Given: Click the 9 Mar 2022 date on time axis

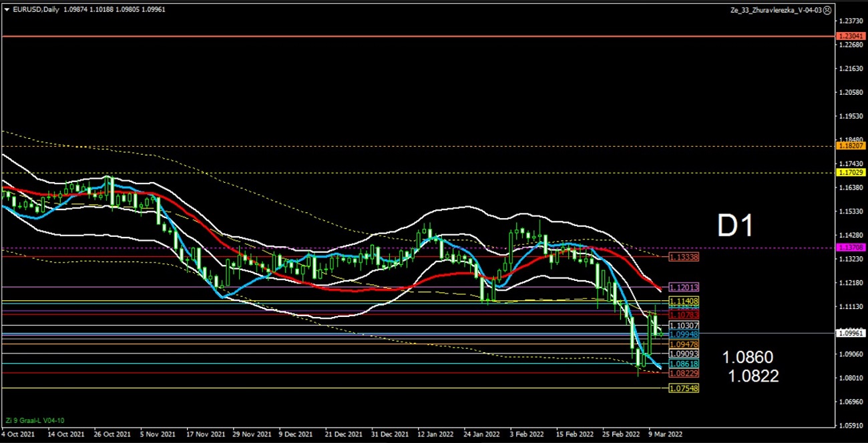Looking at the screenshot, I should click(x=665, y=433).
